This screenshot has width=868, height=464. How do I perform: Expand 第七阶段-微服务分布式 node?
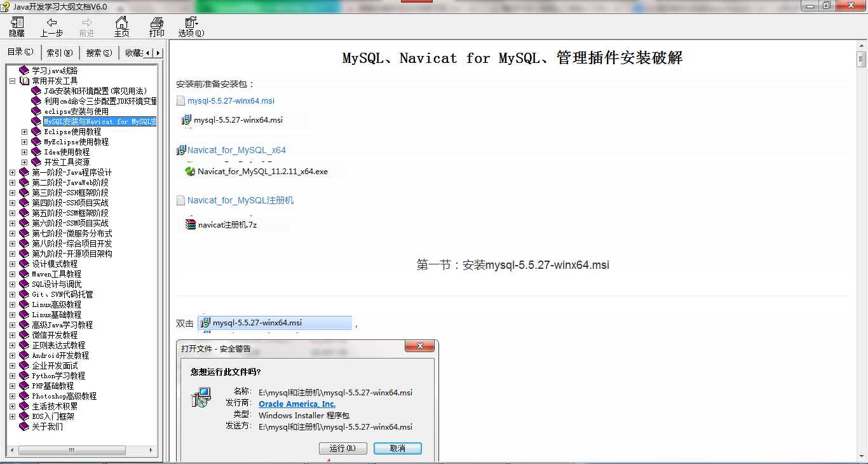(x=13, y=233)
